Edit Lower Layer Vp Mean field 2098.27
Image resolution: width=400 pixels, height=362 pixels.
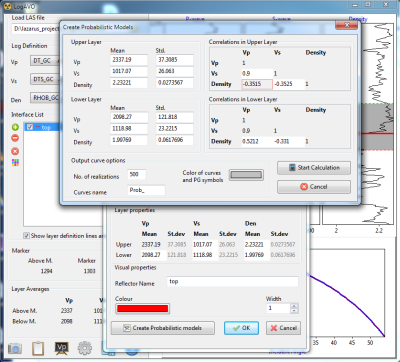point(129,117)
